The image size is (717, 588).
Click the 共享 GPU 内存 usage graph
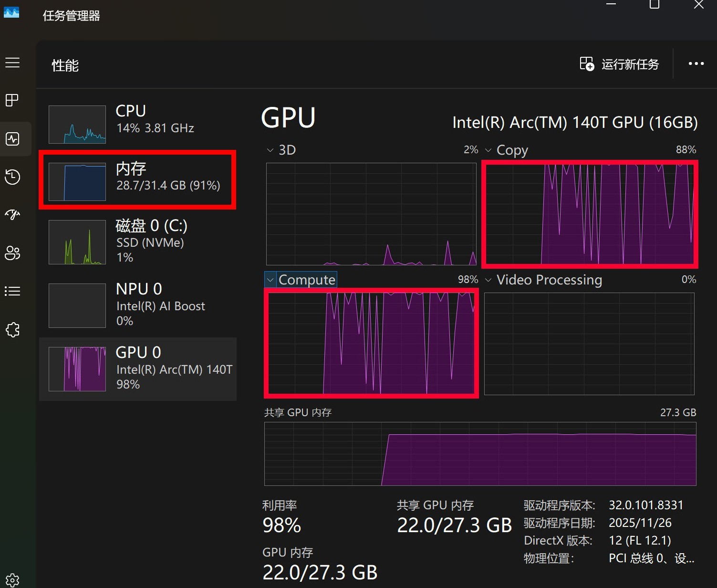coord(480,454)
